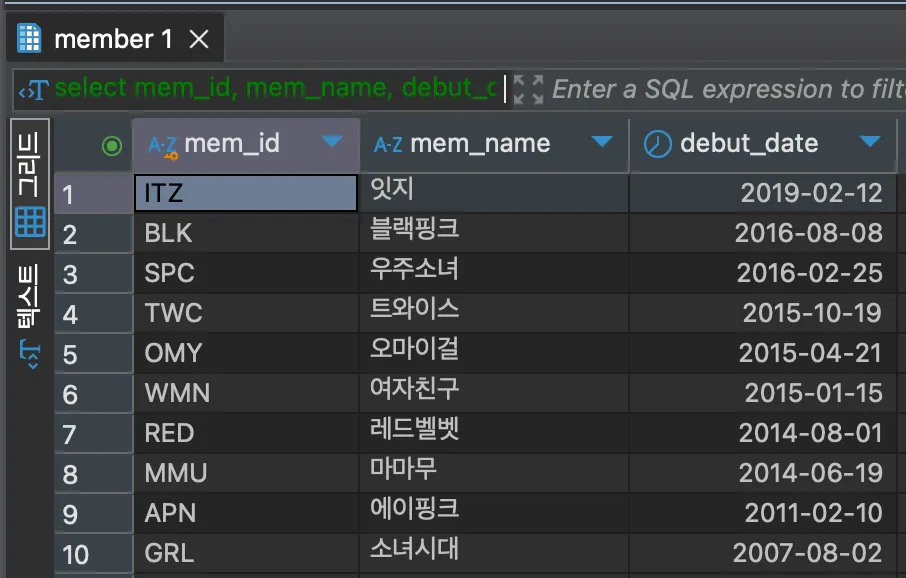The height and width of the screenshot is (578, 906).
Task: Switch to 텍스트 text view tab
Action: pyautogui.click(x=29, y=296)
